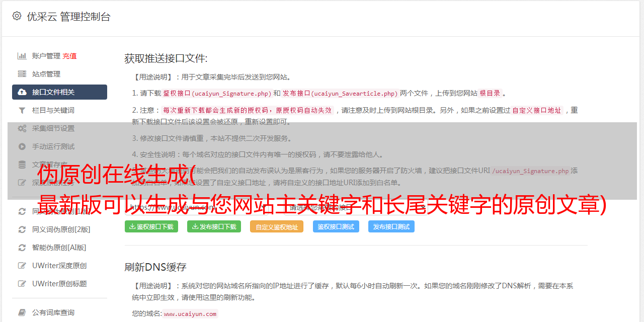Select the highlighted 接口文件相关 menu item

[59, 92]
